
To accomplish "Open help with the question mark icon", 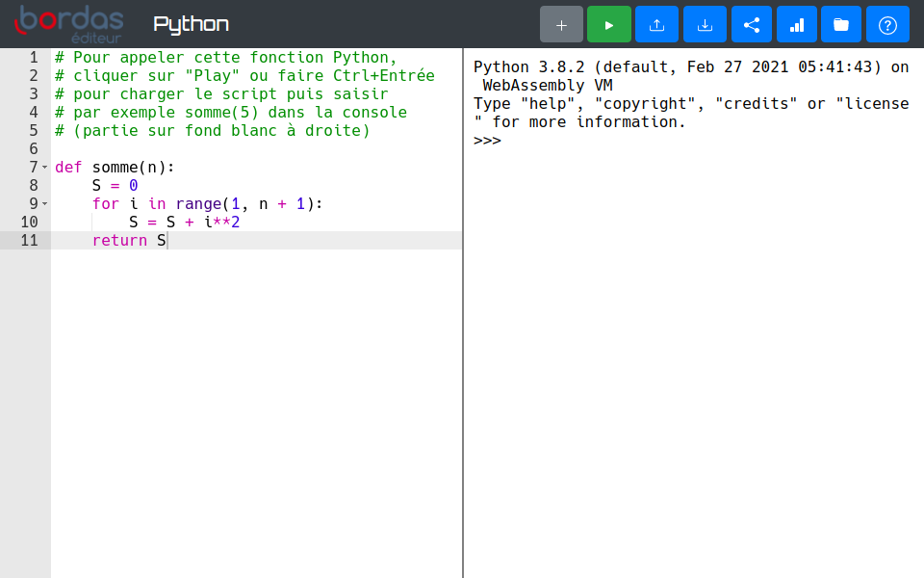I will [887, 24].
